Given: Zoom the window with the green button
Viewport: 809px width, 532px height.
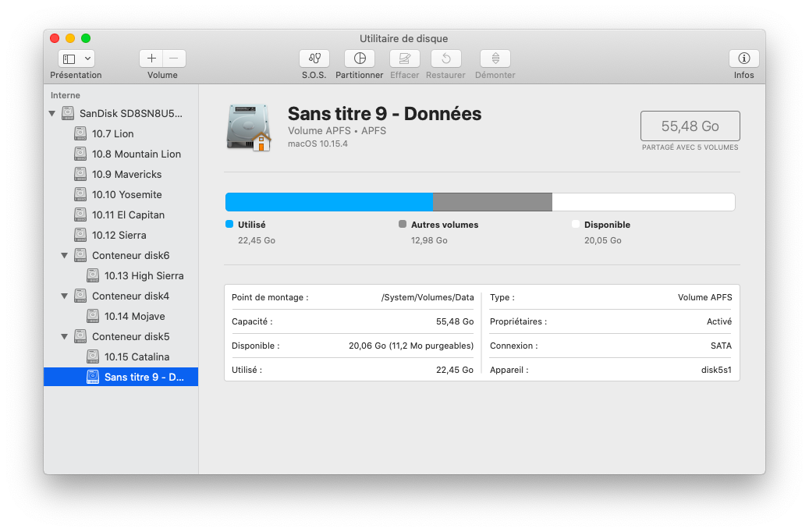Looking at the screenshot, I should click(x=86, y=38).
